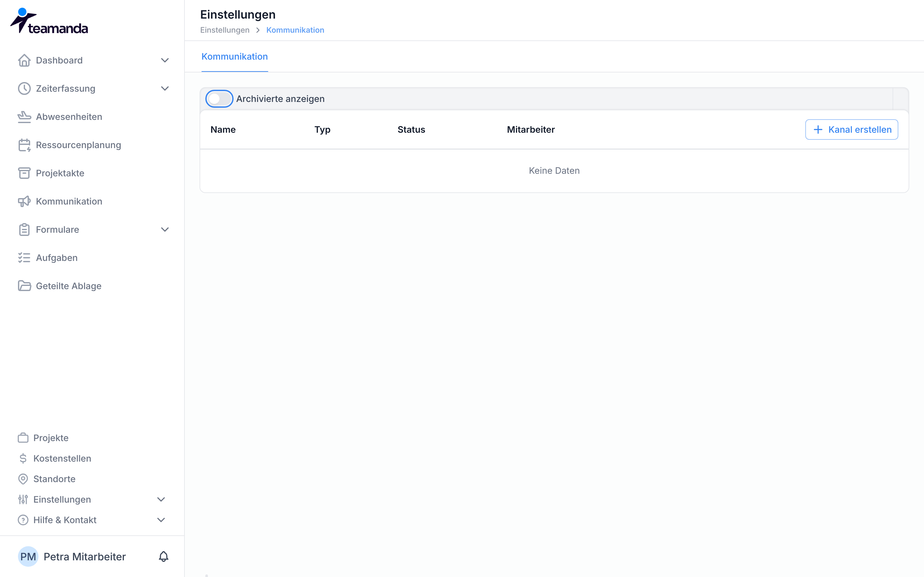Expand the Hilfe & Kontakt chevron
This screenshot has width=924, height=577.
161,520
